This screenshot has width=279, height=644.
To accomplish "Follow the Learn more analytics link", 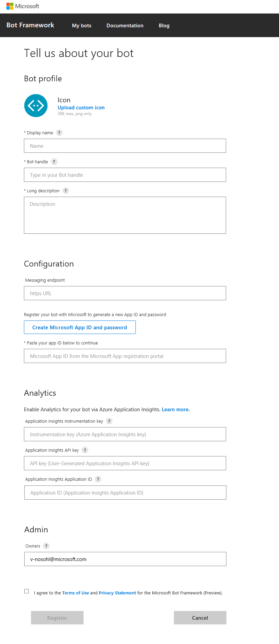I will 176,410.
